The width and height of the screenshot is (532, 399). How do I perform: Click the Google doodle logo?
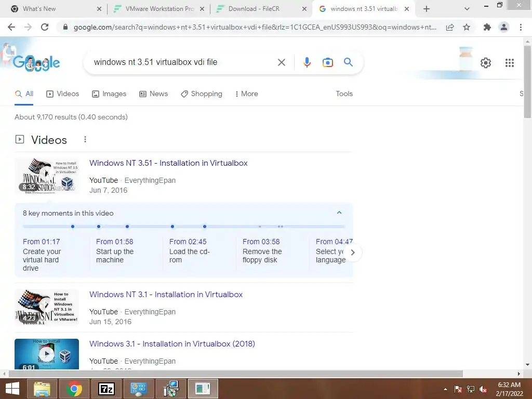[x=36, y=63]
